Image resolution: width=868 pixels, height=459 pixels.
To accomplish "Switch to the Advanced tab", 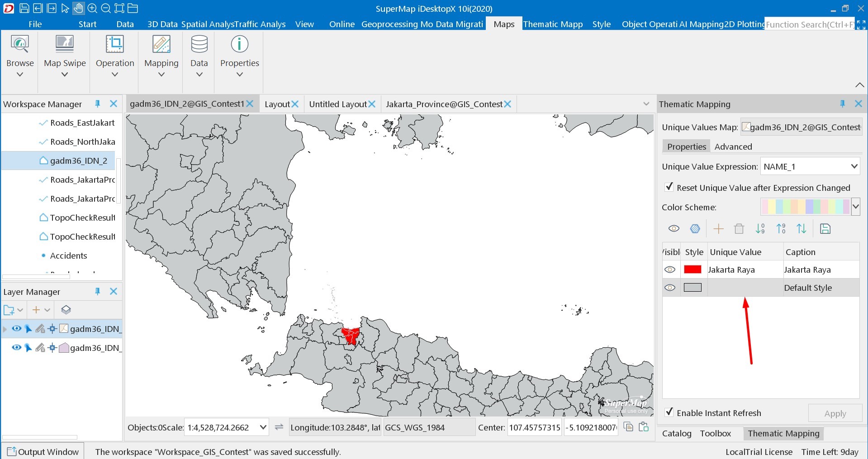I will click(733, 147).
